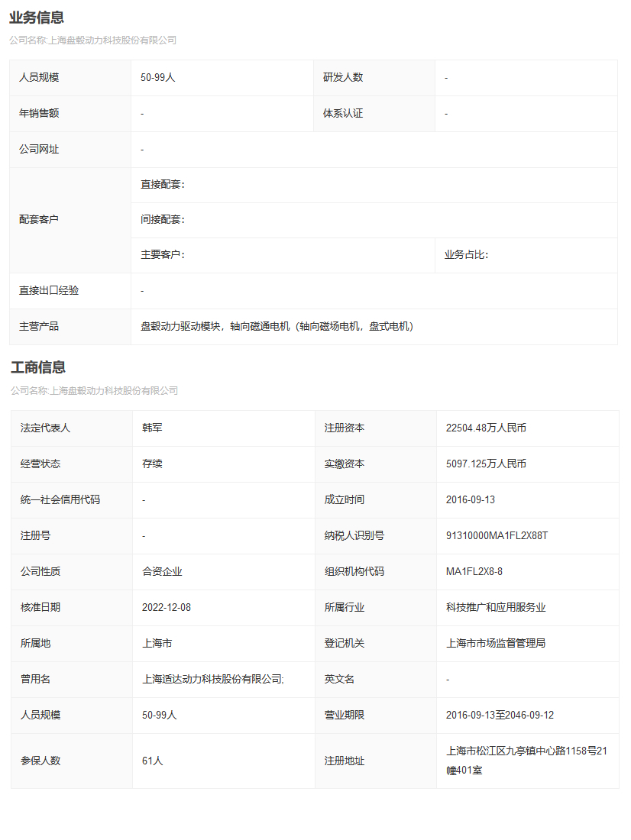The image size is (631, 840).
Task: Click the 营业期限 label
Action: tap(345, 716)
